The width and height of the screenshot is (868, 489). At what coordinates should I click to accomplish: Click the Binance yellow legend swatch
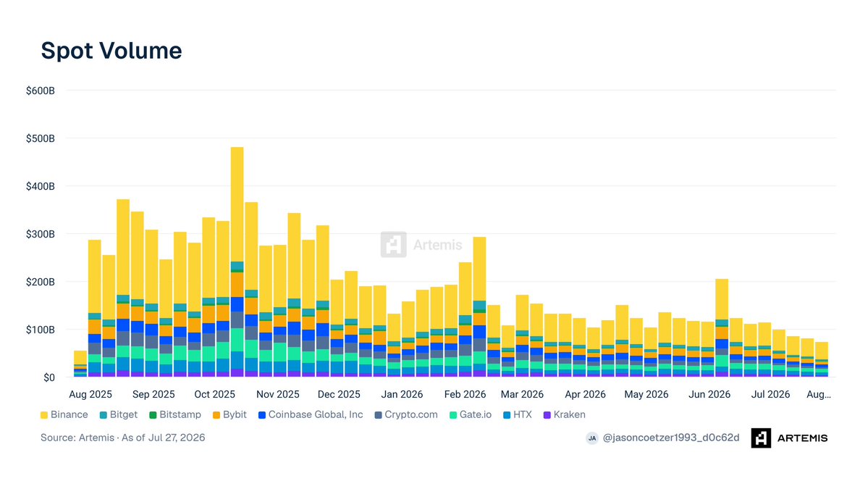pos(44,415)
